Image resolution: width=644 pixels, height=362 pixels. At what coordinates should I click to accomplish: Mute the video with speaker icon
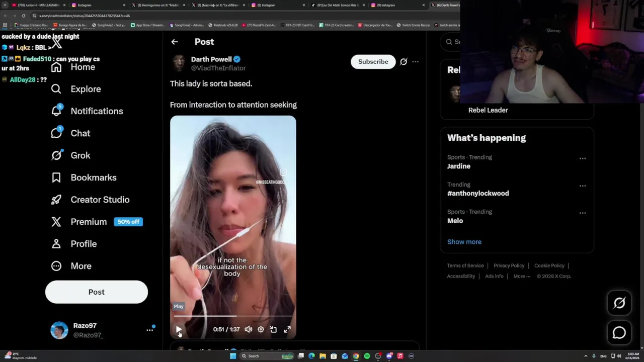coord(248,329)
